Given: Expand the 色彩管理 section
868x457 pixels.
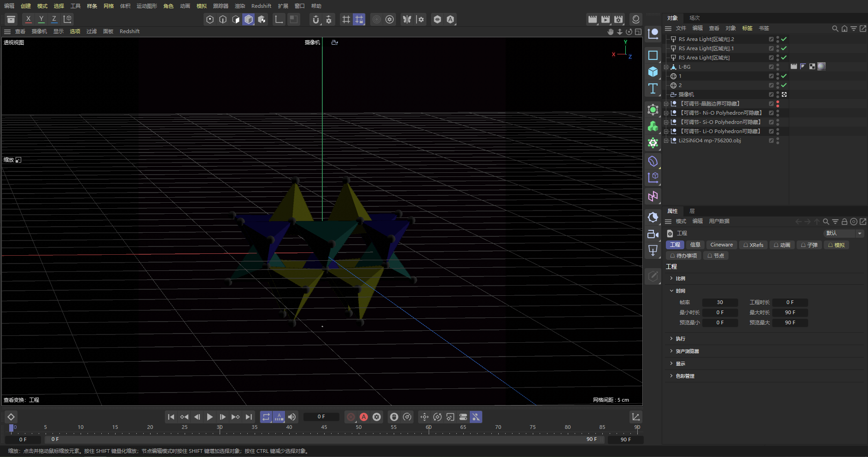Looking at the screenshot, I should (671, 376).
